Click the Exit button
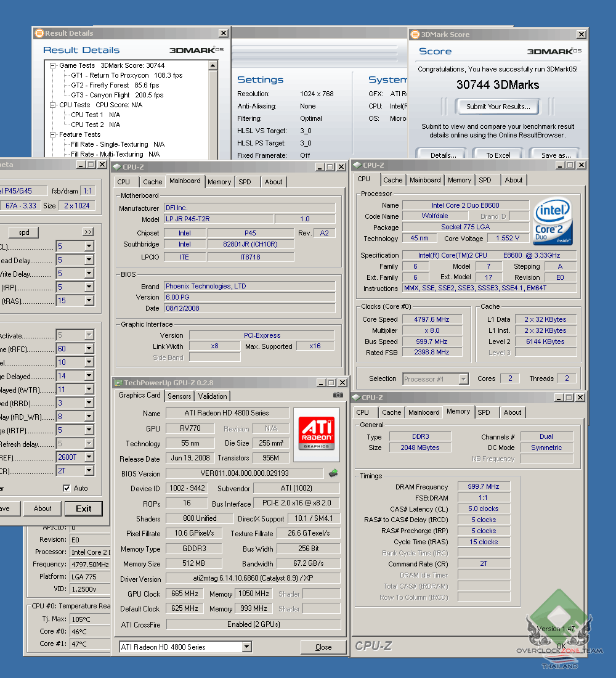The height and width of the screenshot is (678, 616). pyautogui.click(x=83, y=508)
